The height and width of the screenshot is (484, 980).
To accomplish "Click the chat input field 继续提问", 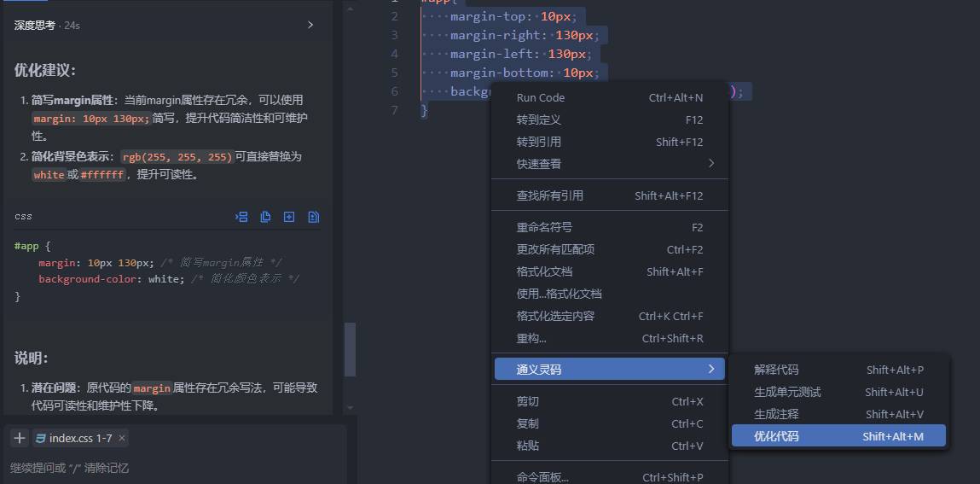I will [175, 468].
